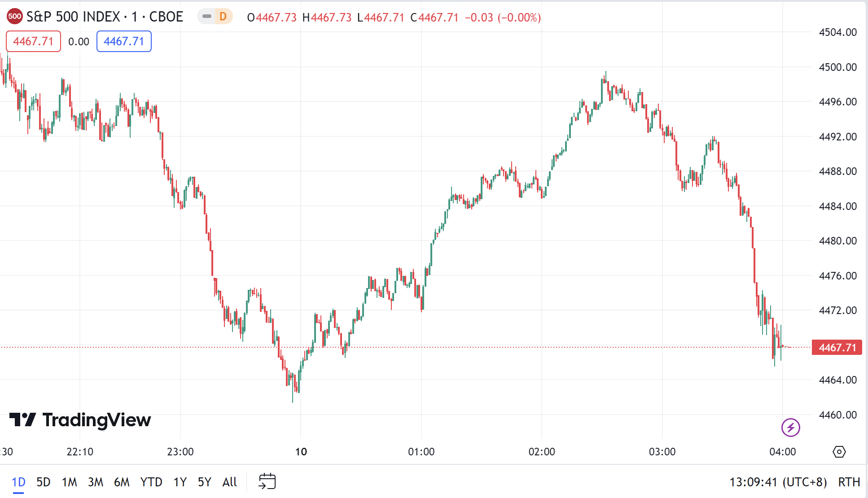868x498 pixels.
Task: Switch to the 5Y time range
Action: coord(204,482)
